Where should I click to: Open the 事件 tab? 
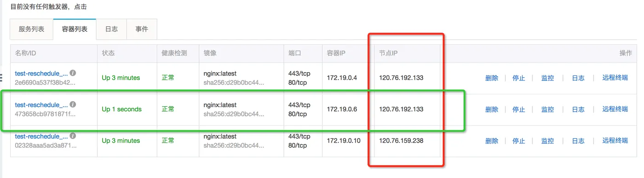point(142,29)
